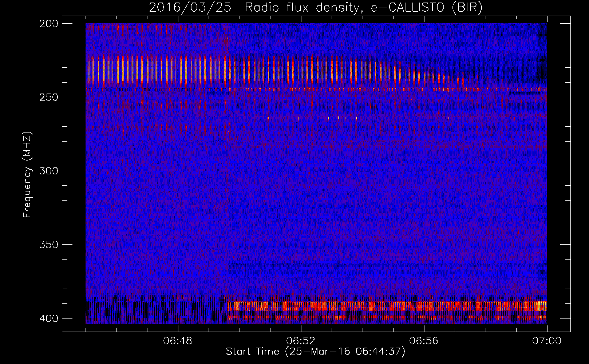Click the plot title '2016/03/25 Radio flux density, e-CALLISTO (BIR)'
Screen dimensions: 589x364
coord(316,7)
